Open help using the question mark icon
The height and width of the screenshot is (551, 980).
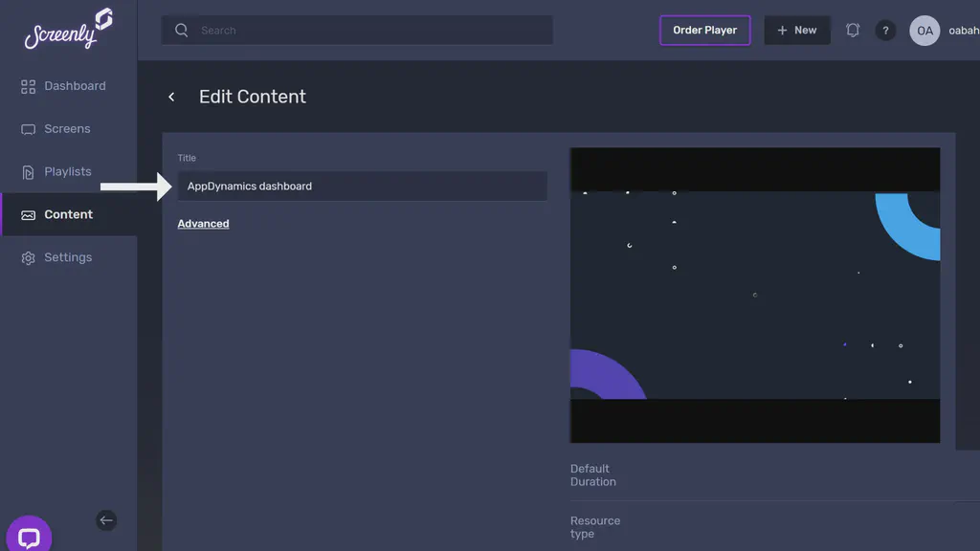(885, 30)
